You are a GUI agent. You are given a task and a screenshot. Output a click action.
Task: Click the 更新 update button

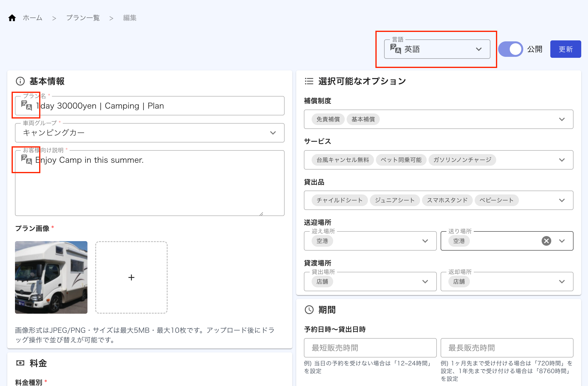[566, 49]
